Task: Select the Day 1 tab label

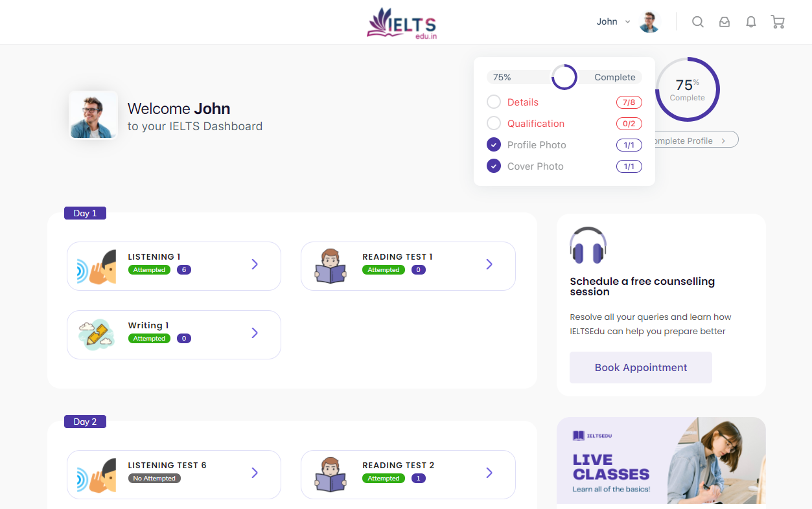Action: point(85,213)
